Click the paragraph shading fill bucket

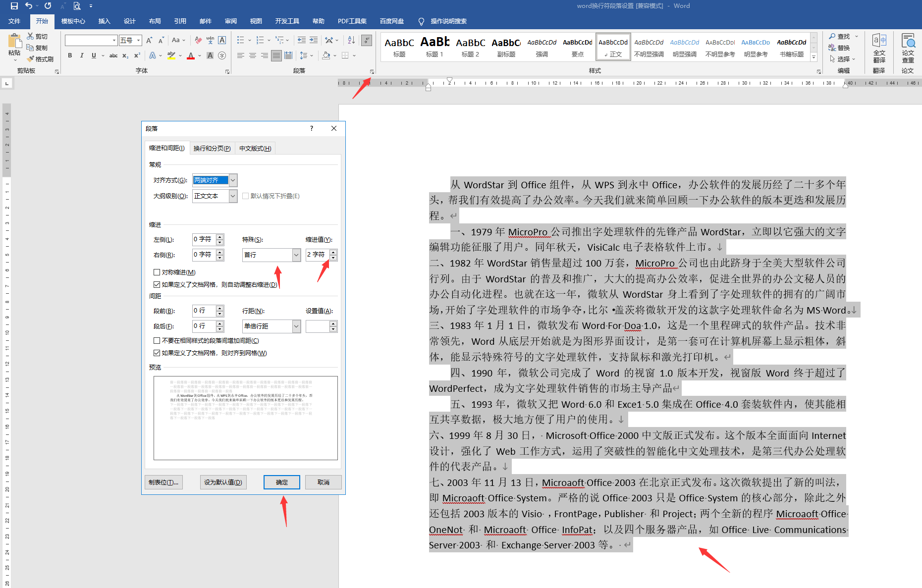click(x=326, y=55)
